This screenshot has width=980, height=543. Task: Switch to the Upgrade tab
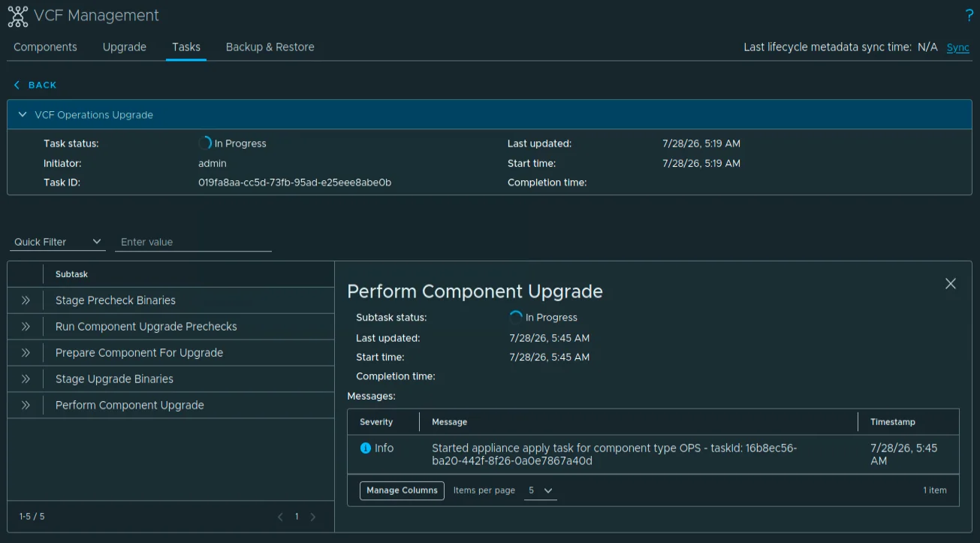(125, 47)
